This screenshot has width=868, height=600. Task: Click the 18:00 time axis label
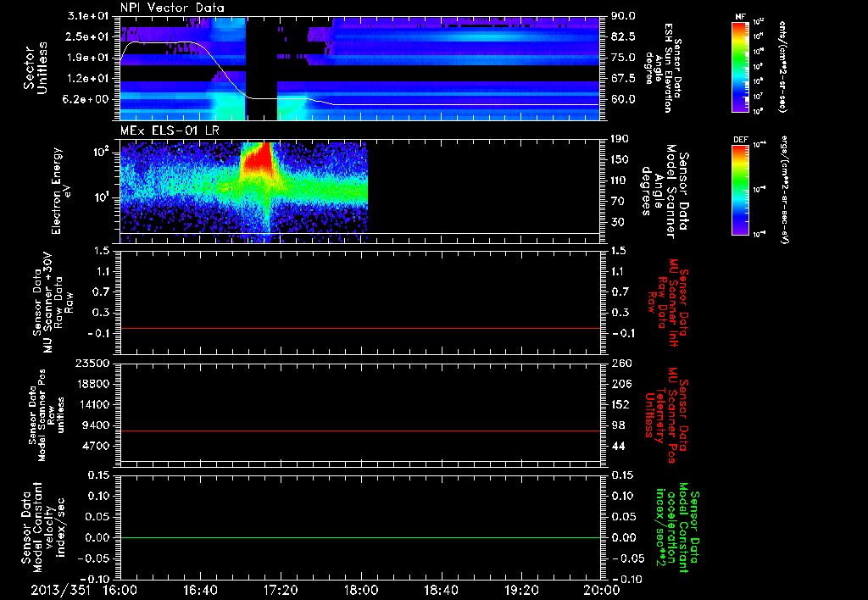point(361,590)
